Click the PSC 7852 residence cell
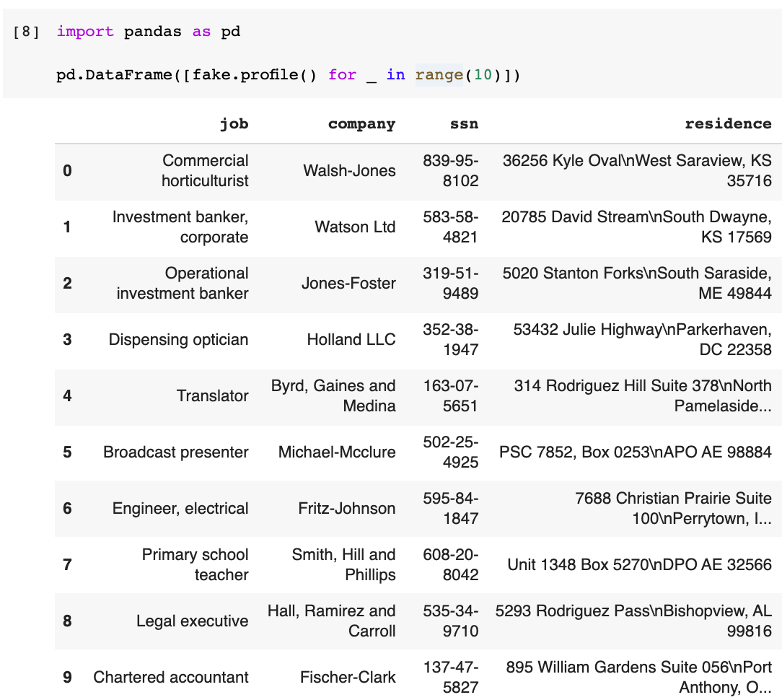The height and width of the screenshot is (700, 782). click(635, 452)
